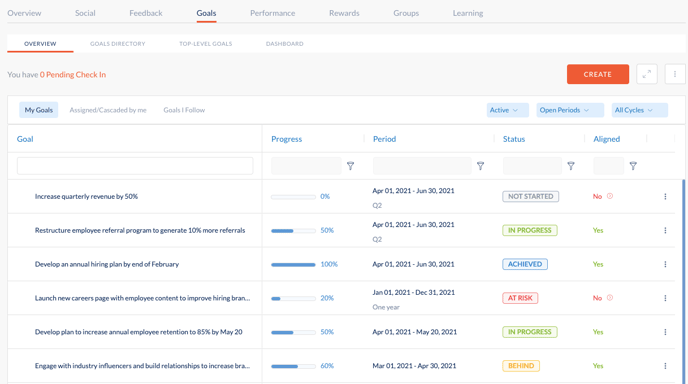Select the My Goals filter

39,110
